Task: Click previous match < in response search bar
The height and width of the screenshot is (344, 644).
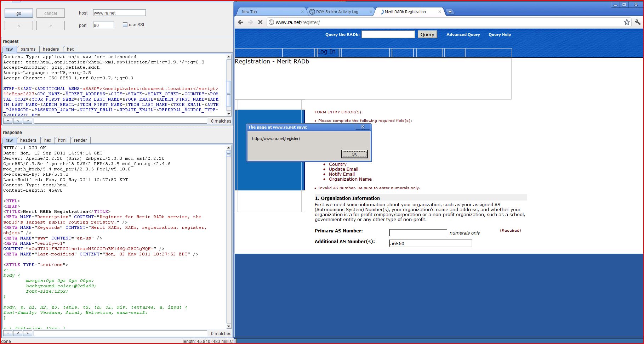Action: point(18,333)
